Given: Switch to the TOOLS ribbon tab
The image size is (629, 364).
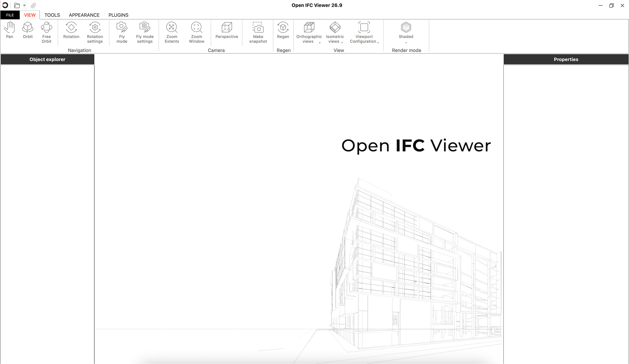Looking at the screenshot, I should coord(52,15).
